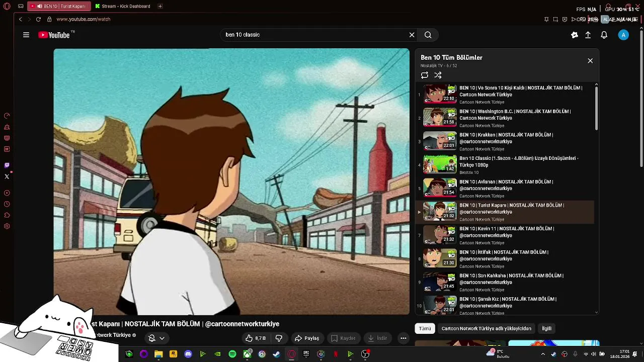Open Discord from the taskbar

(x=188, y=354)
